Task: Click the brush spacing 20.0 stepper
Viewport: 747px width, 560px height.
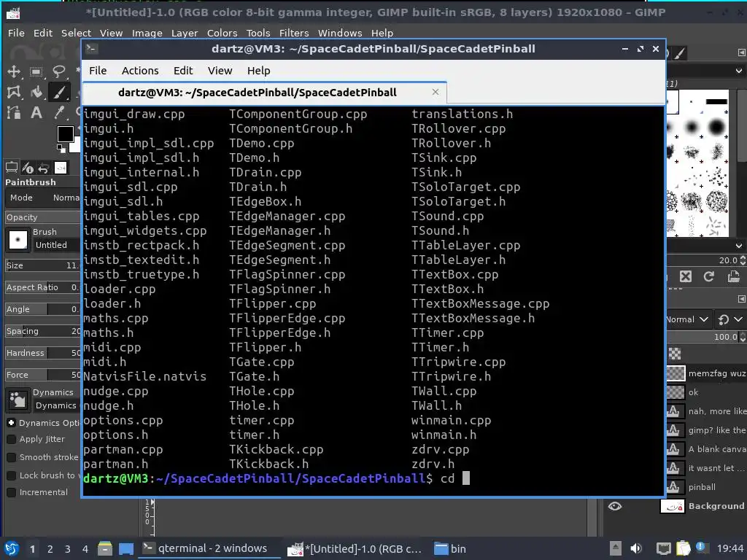Action: click(x=742, y=260)
